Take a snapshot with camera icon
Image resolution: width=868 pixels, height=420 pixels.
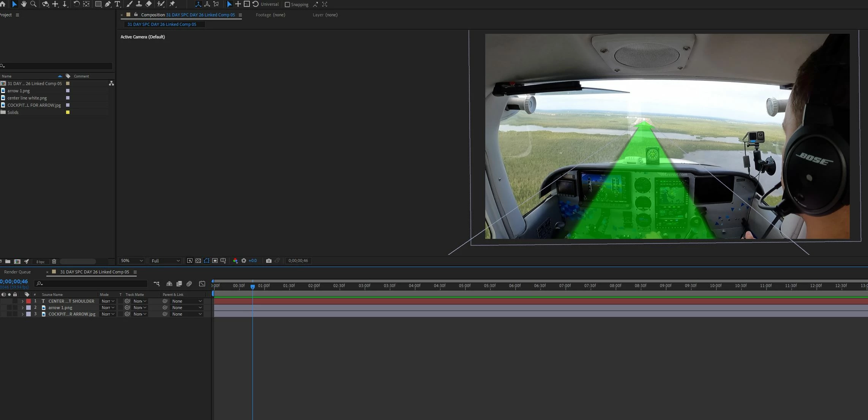click(269, 261)
